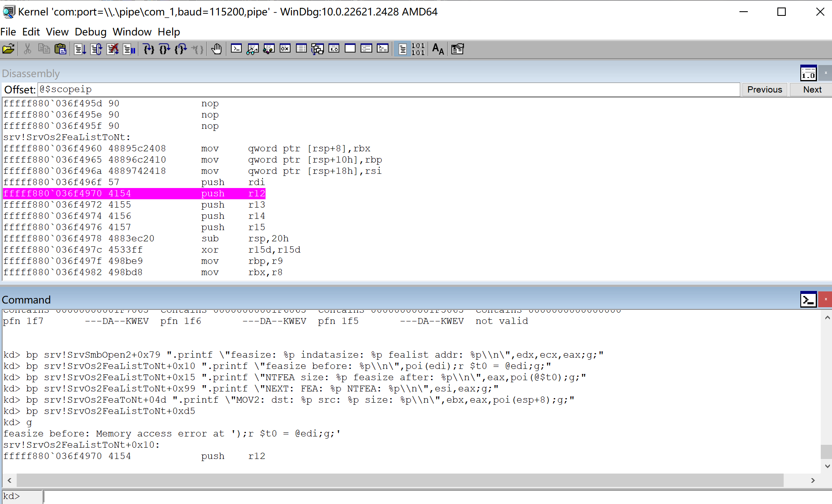
Task: Click the Step Out icon
Action: [181, 49]
